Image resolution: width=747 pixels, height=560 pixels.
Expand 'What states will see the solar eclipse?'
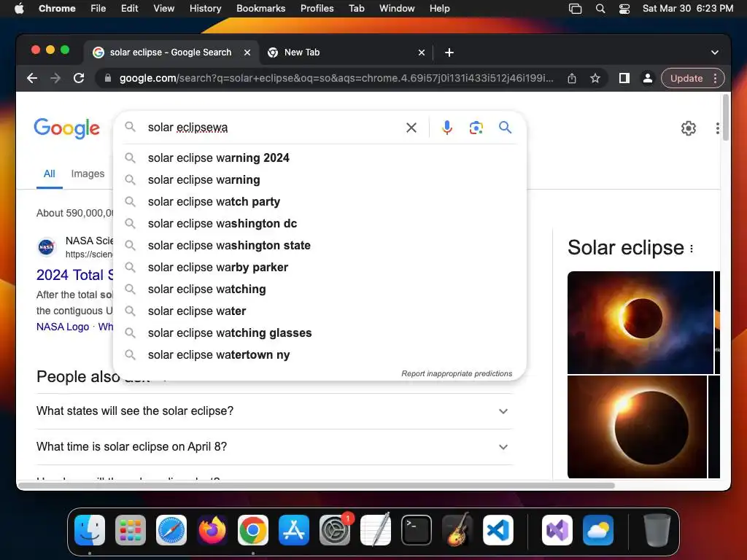(x=274, y=411)
